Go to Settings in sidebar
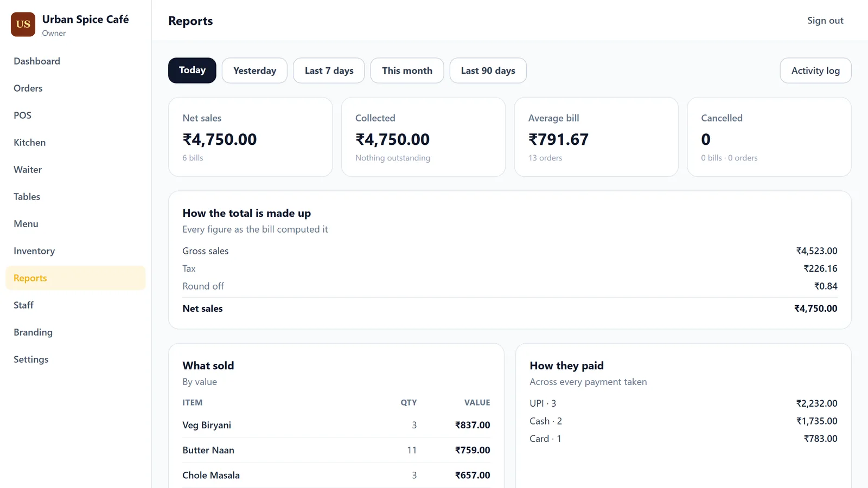Image resolution: width=868 pixels, height=488 pixels. point(75,359)
